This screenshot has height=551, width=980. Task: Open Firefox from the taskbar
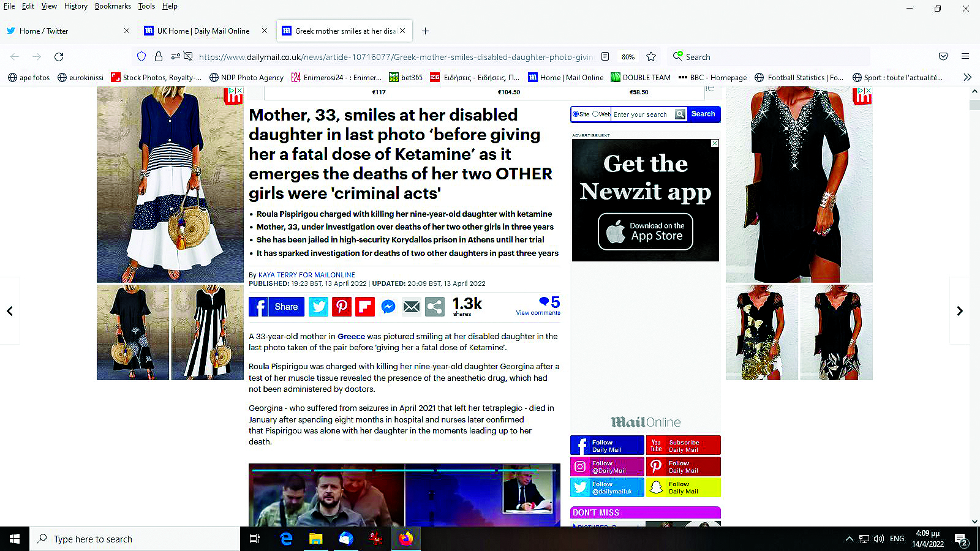point(405,539)
